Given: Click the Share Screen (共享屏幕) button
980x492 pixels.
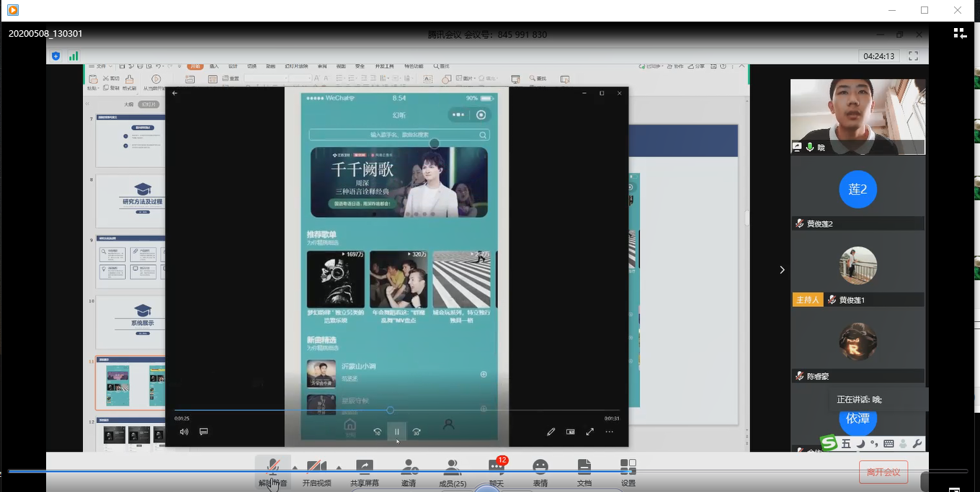Looking at the screenshot, I should pyautogui.click(x=365, y=472).
